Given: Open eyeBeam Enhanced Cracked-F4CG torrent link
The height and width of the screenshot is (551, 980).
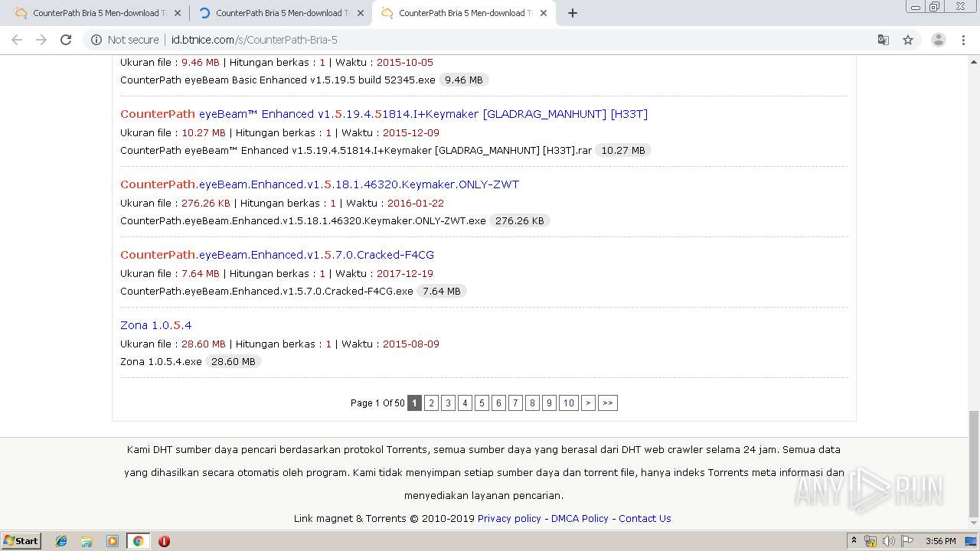Looking at the screenshot, I should [x=277, y=255].
